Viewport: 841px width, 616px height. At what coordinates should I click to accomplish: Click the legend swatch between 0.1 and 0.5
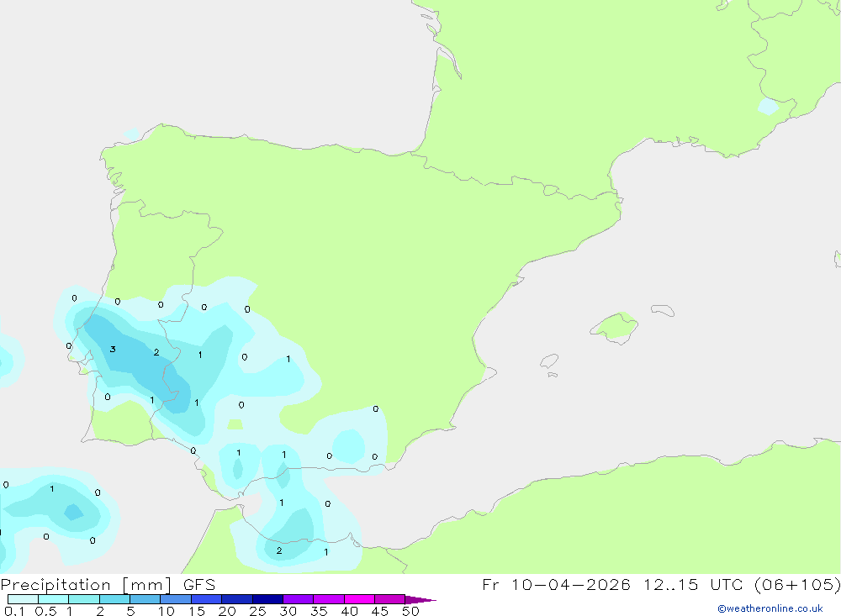click(x=23, y=599)
